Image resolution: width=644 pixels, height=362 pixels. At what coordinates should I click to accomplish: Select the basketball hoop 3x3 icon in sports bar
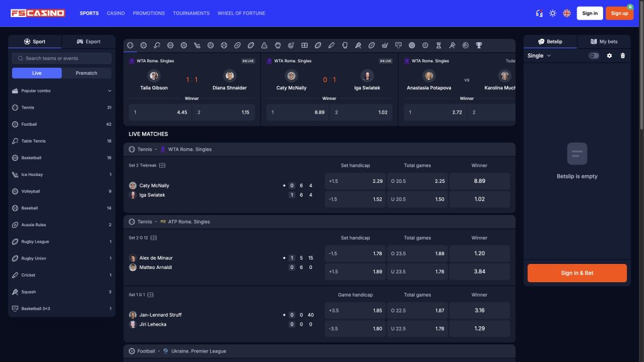point(398,45)
